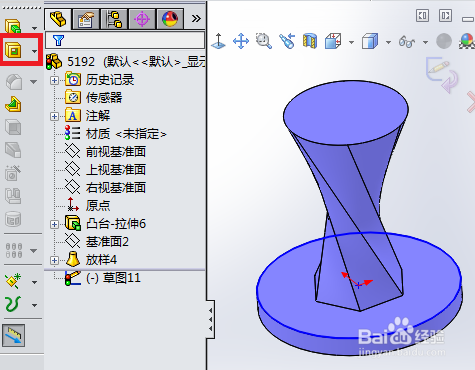Click the Draft tool icon
The width and height of the screenshot is (475, 370).
[x=13, y=150]
